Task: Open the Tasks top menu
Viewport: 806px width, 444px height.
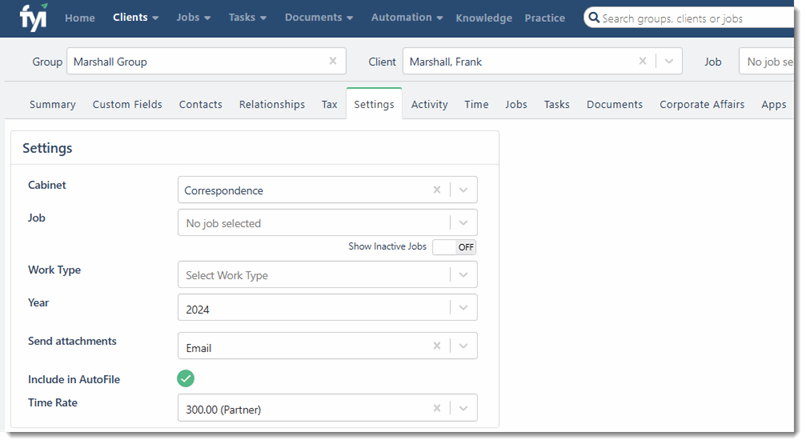Action: [x=247, y=17]
